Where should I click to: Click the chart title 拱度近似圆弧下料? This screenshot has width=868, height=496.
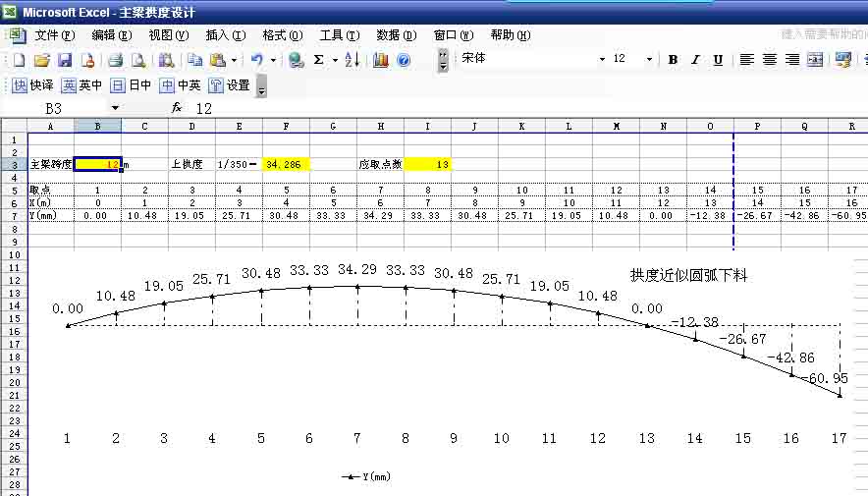point(688,275)
